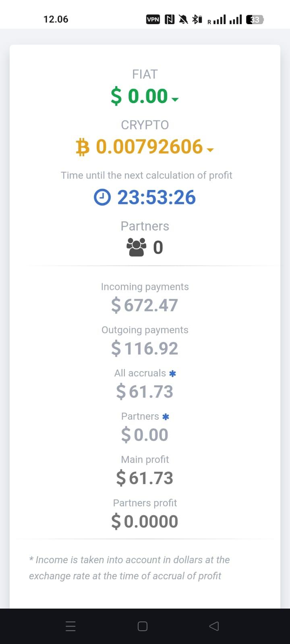Viewport: 290px width, 644px height.
Task: Expand the CRYPTO balance dropdown arrow
Action: 210,150
